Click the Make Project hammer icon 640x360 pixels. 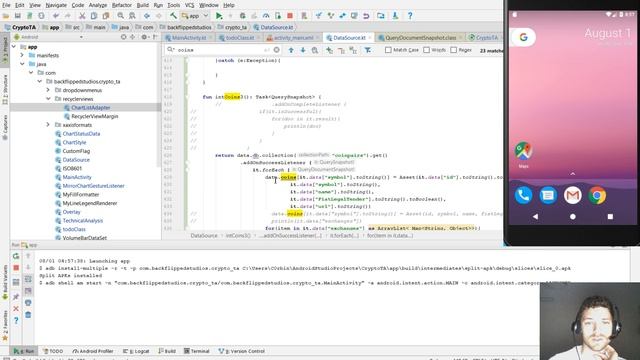click(173, 16)
